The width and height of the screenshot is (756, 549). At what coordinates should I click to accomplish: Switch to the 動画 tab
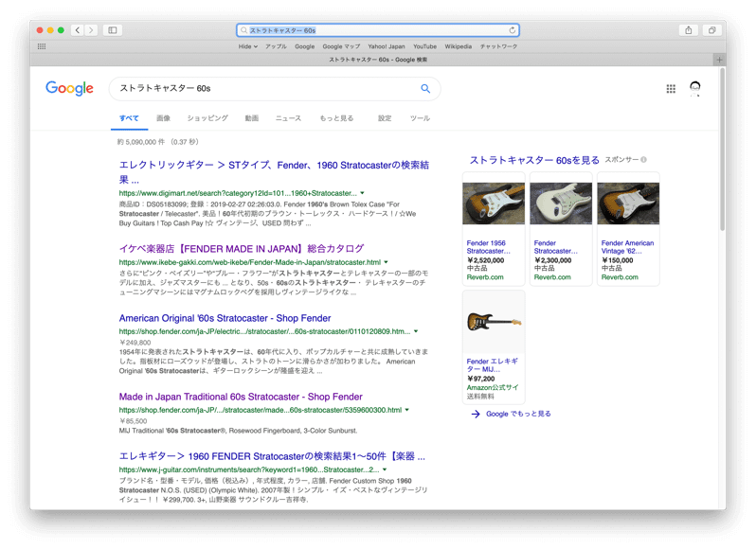pyautogui.click(x=252, y=118)
